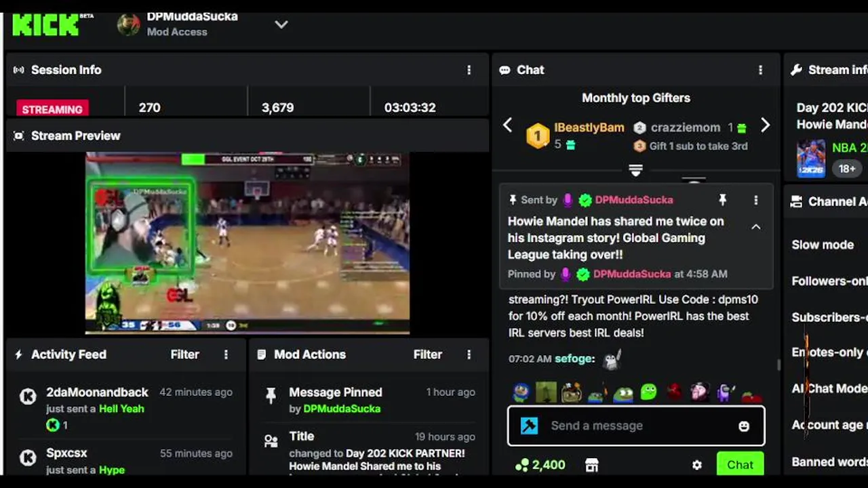
Task: Click the Activity Feed lightning icon
Action: click(x=19, y=354)
